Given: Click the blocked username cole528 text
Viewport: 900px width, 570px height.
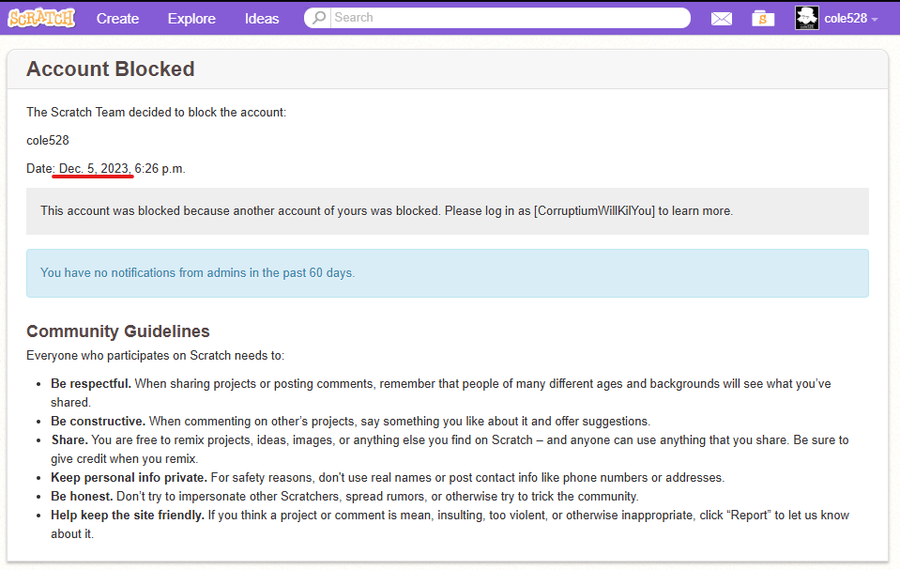Looking at the screenshot, I should pos(47,140).
